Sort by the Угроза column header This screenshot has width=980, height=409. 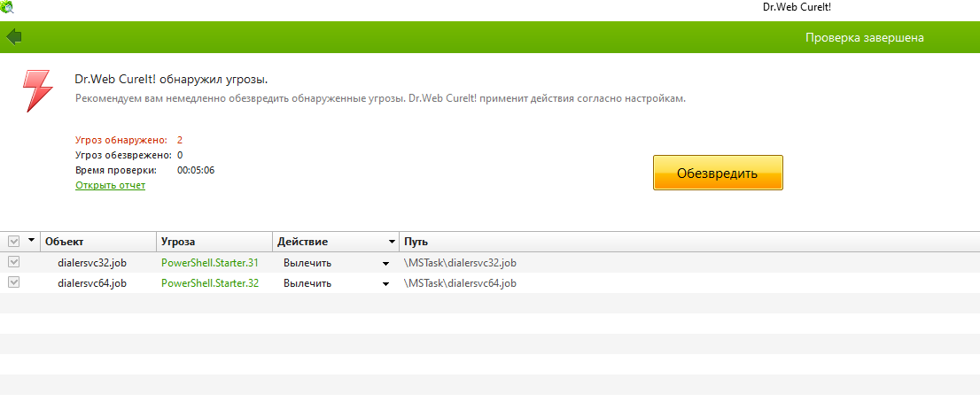(x=214, y=242)
